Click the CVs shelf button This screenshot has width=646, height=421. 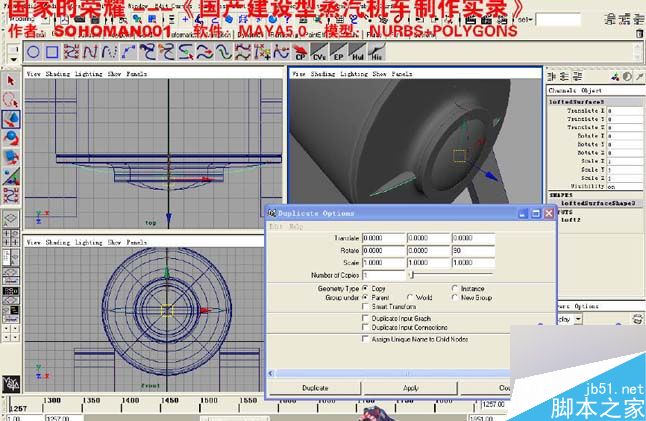click(319, 52)
